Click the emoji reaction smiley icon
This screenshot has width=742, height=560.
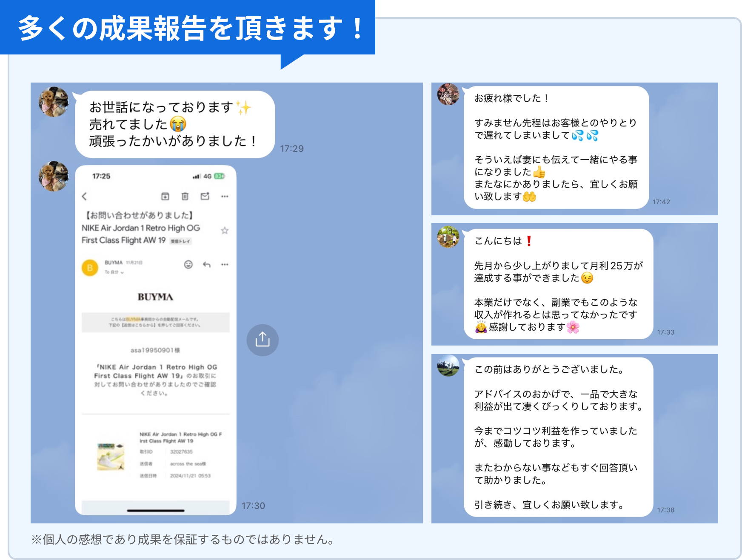click(188, 265)
